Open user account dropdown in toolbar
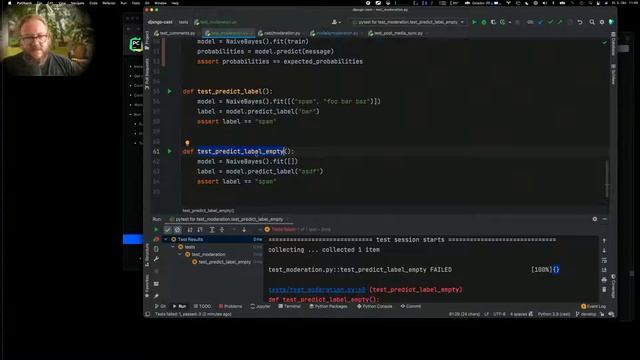The image size is (640, 360). click(336, 22)
